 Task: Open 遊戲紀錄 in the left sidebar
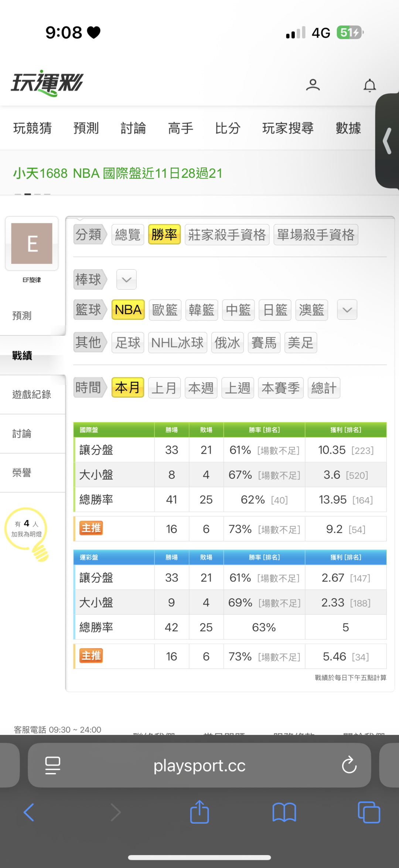32,394
